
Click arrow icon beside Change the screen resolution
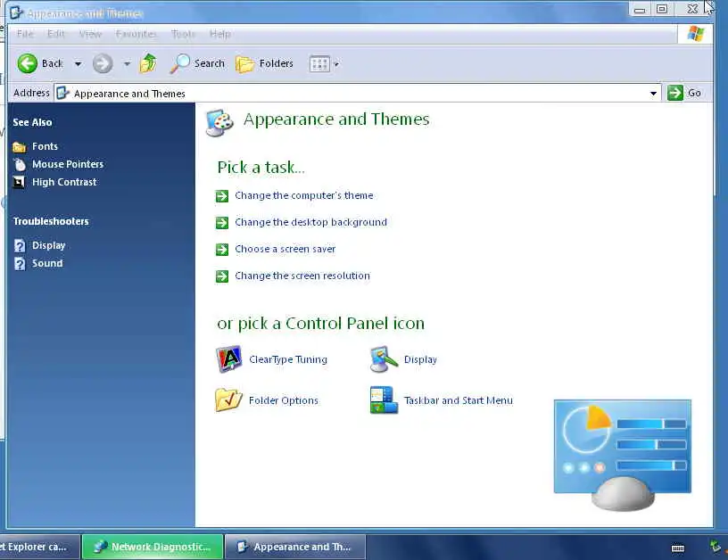point(222,276)
